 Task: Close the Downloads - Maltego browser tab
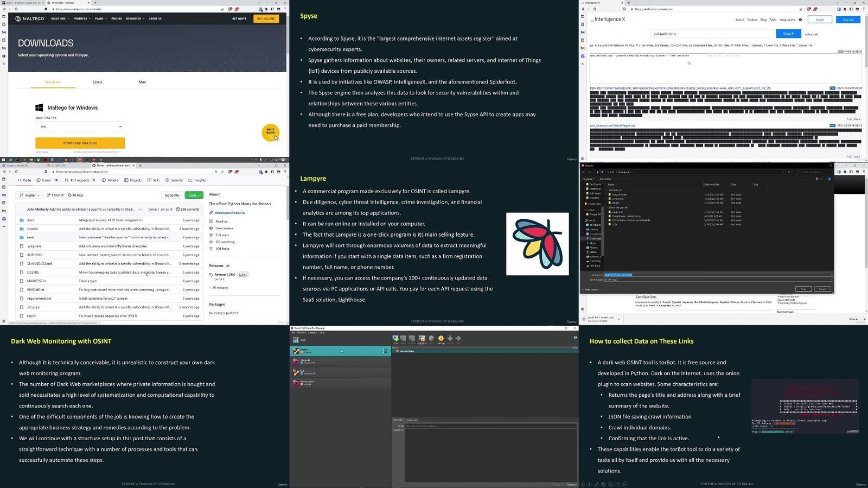tap(89, 3)
